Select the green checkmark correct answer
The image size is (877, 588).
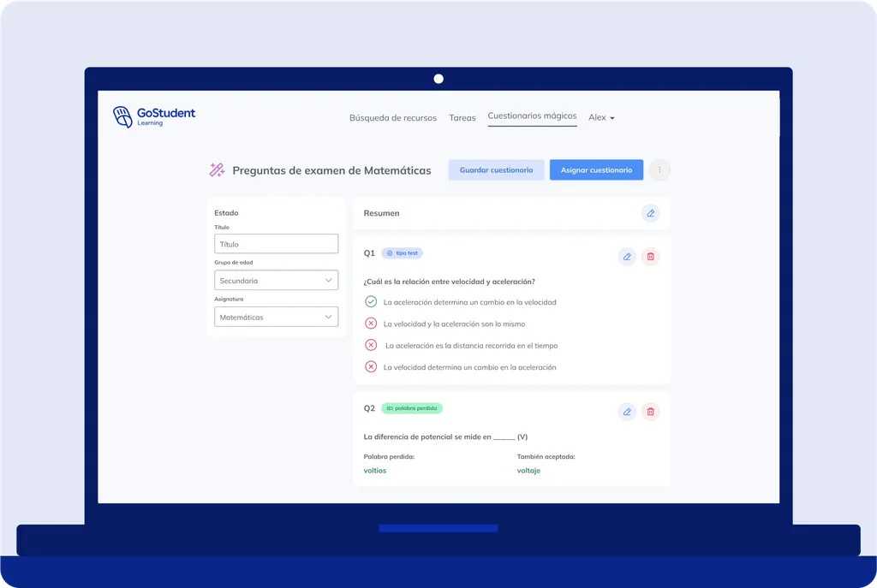coord(371,302)
